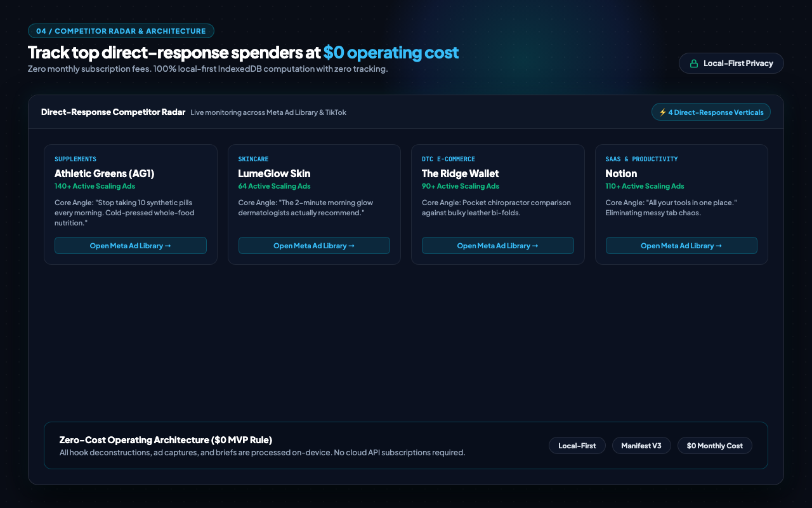This screenshot has width=812, height=508.
Task: Click the Manifest V3 chip
Action: (641, 446)
